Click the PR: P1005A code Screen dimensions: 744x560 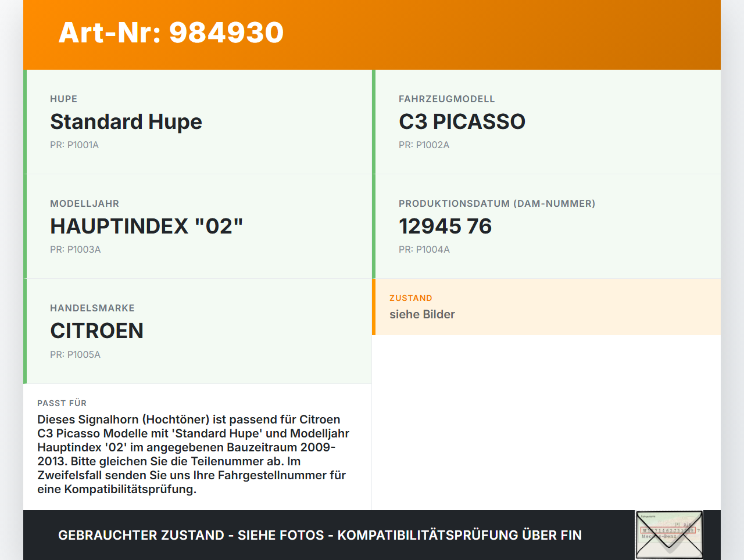coord(76,354)
